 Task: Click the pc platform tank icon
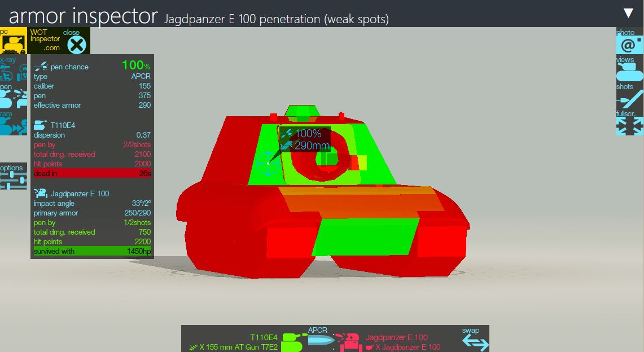click(13, 41)
